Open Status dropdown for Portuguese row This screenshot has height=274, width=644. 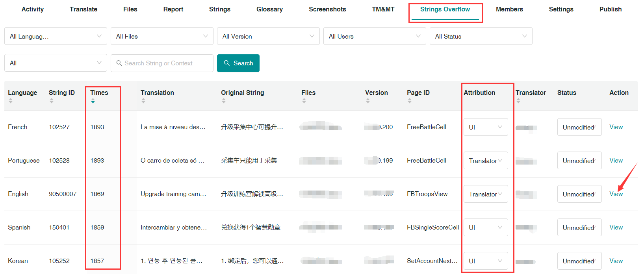[x=579, y=161]
